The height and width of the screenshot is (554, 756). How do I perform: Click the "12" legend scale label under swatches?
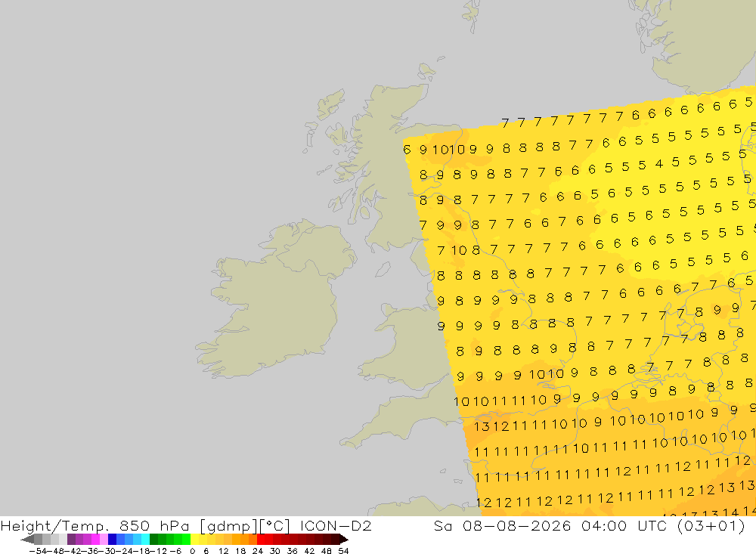coord(223,551)
